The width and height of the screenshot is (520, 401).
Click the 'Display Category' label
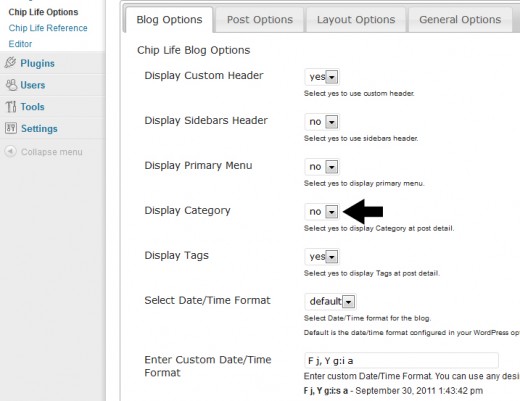coord(187,211)
